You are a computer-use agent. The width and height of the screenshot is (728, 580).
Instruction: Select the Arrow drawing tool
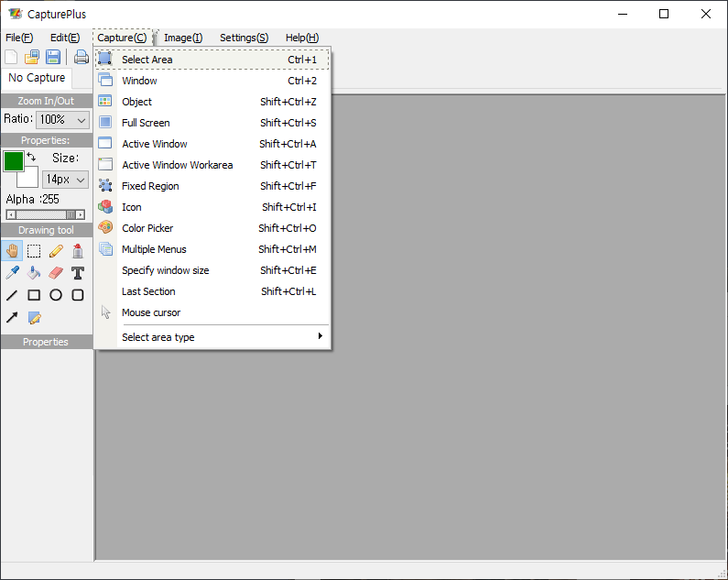[x=12, y=318]
